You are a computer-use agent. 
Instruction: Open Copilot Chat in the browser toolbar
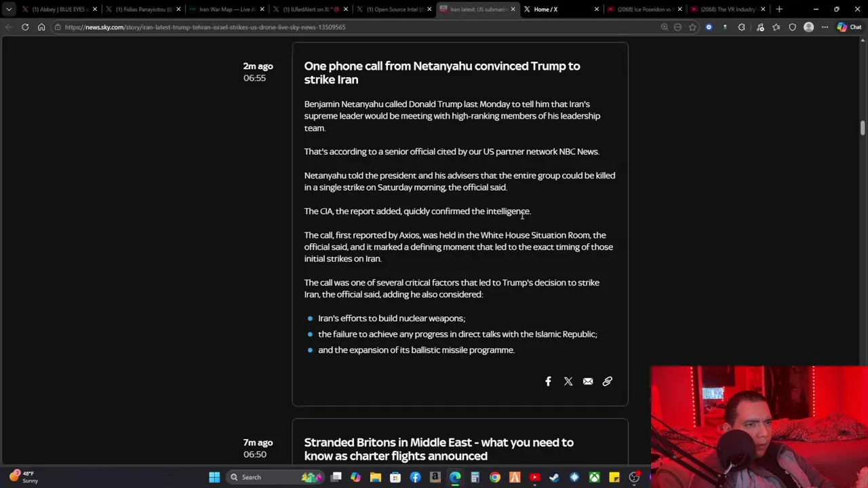pos(849,27)
